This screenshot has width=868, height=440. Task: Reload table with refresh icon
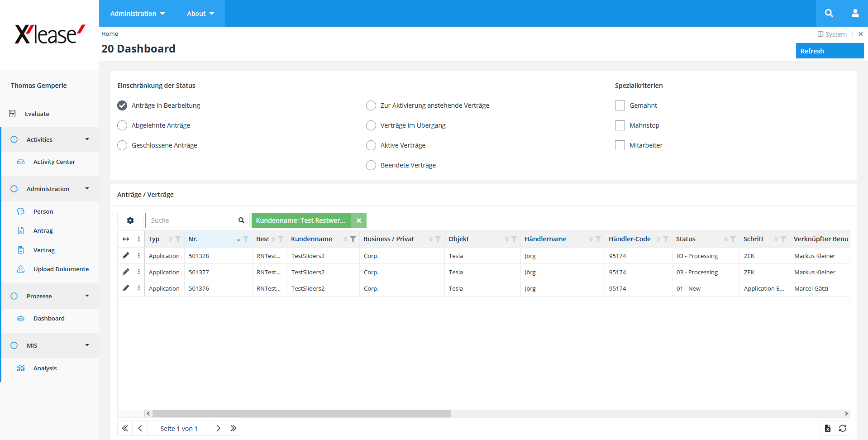pyautogui.click(x=843, y=428)
